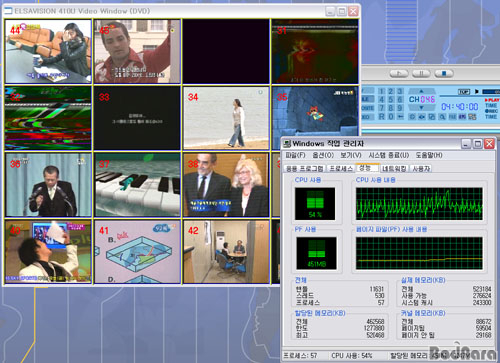
Task: Click the magnifier zoom icon on the remote
Action: pos(442,117)
